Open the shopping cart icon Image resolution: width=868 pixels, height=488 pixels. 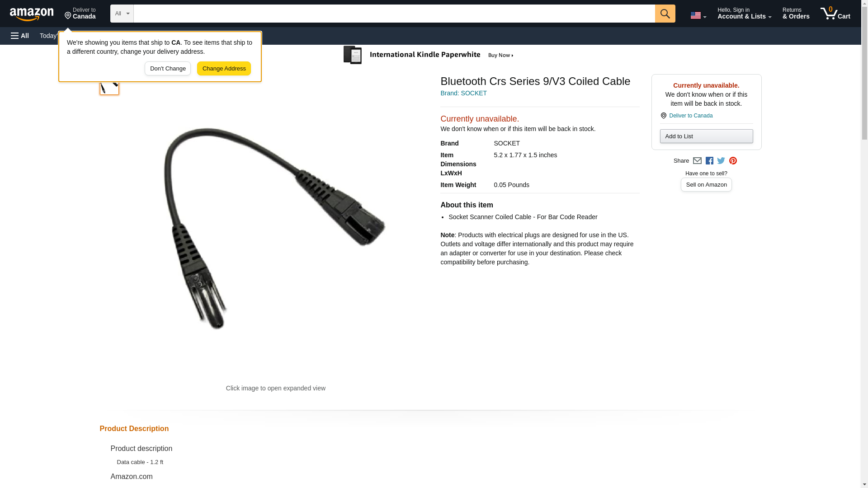click(835, 13)
